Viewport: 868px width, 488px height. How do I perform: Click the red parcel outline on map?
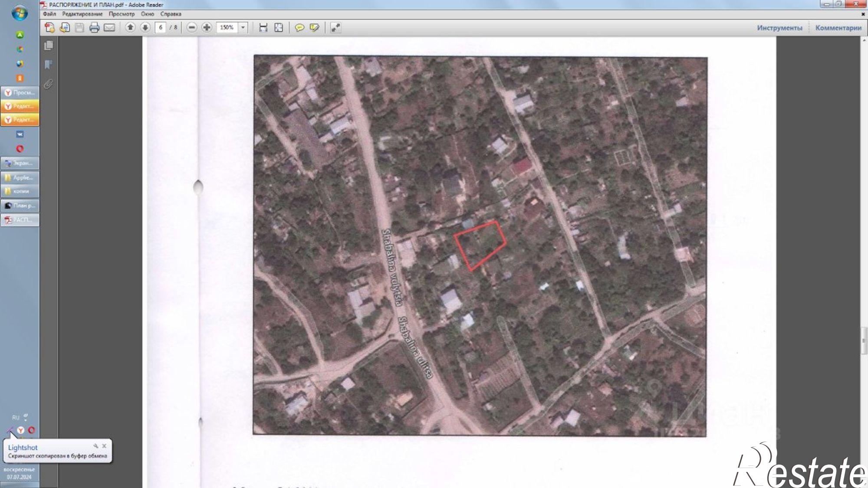tap(480, 245)
